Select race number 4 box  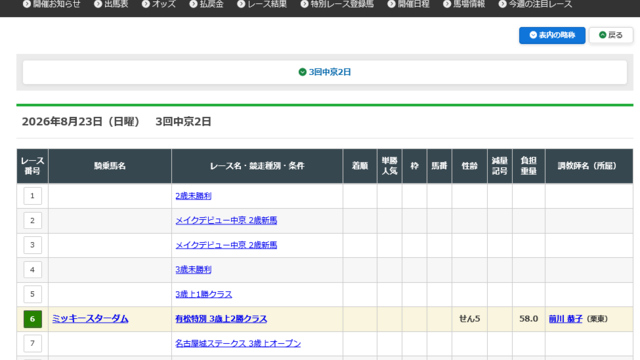(x=32, y=269)
